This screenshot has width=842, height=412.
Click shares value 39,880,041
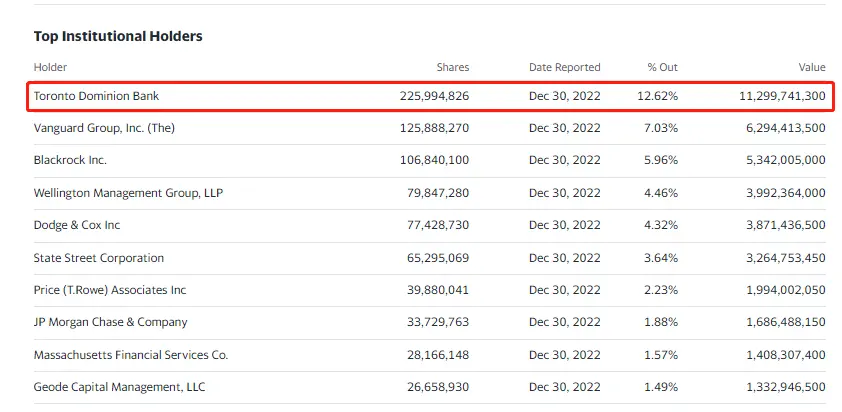pyautogui.click(x=438, y=290)
